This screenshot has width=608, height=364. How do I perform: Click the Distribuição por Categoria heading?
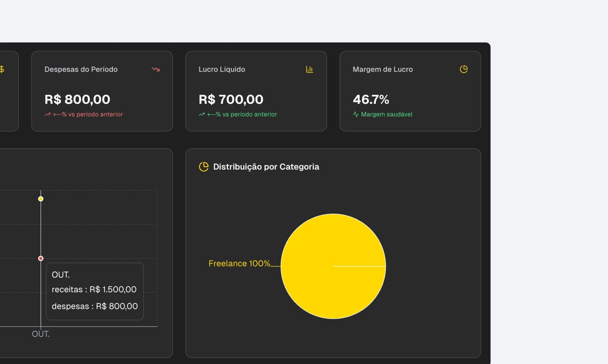click(x=266, y=167)
